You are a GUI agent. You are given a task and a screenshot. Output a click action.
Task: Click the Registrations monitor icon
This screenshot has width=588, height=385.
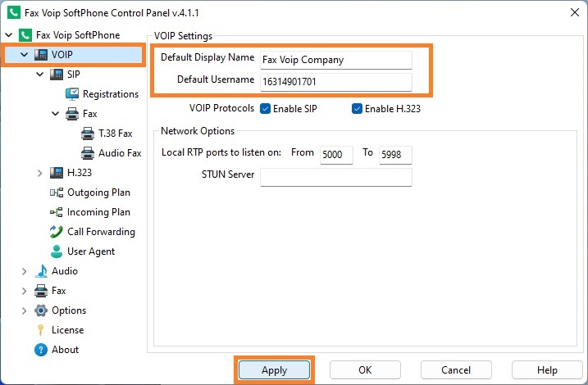click(x=72, y=94)
